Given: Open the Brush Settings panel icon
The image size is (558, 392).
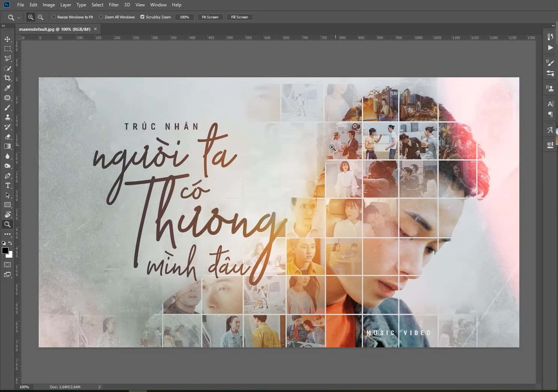Looking at the screenshot, I should (550, 63).
